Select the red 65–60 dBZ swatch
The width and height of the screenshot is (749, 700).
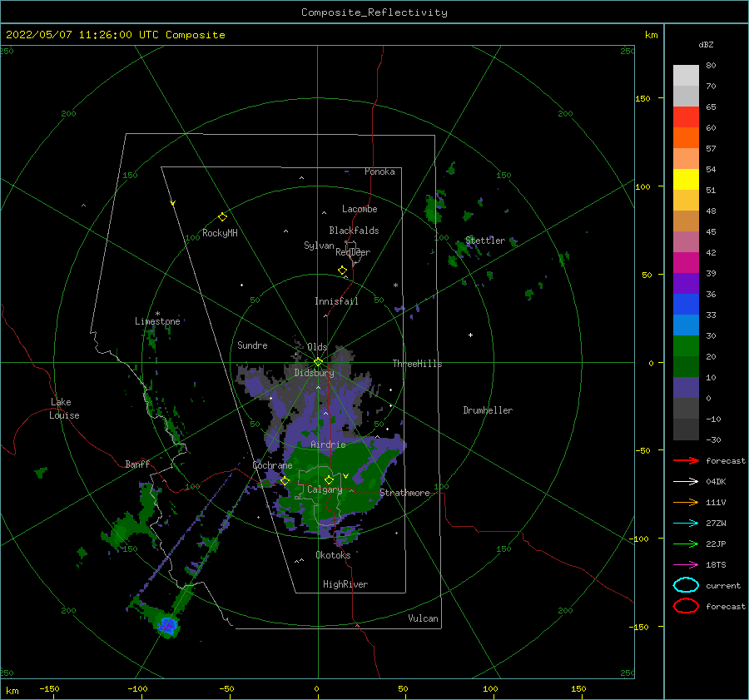686,117
